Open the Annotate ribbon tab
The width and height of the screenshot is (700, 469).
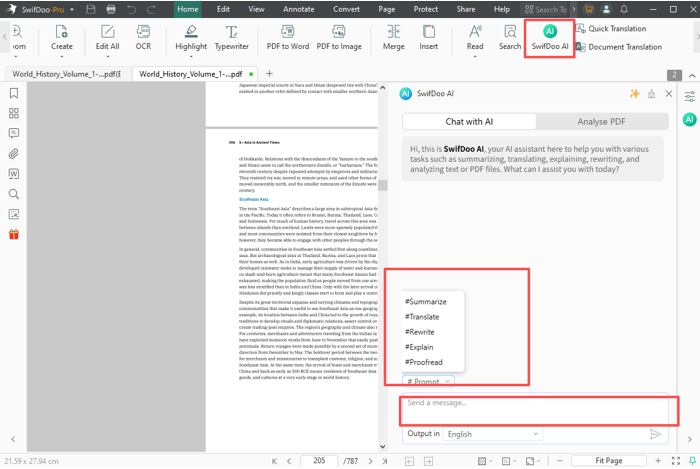[x=299, y=9]
